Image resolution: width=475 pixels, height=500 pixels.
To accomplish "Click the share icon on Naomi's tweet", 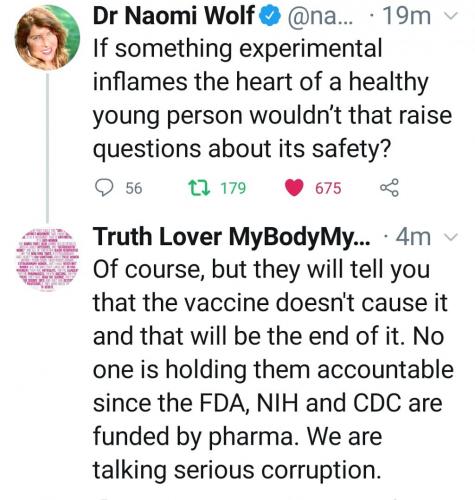I will pos(389,188).
